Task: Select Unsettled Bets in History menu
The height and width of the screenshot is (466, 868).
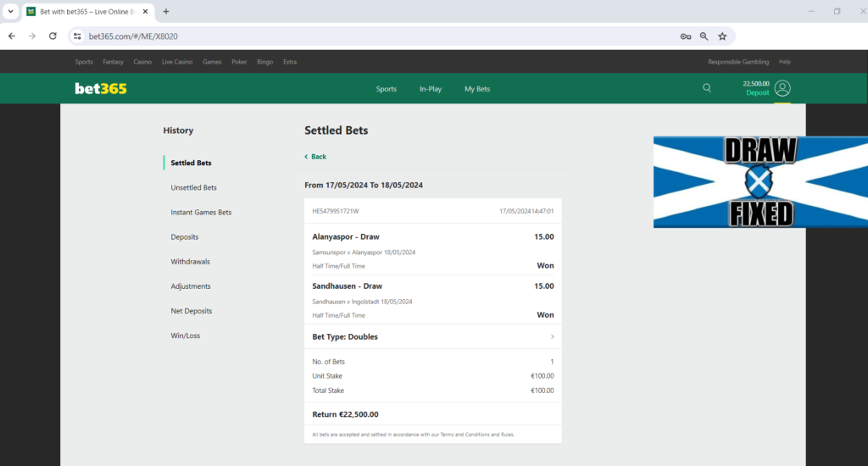Action: click(x=193, y=187)
